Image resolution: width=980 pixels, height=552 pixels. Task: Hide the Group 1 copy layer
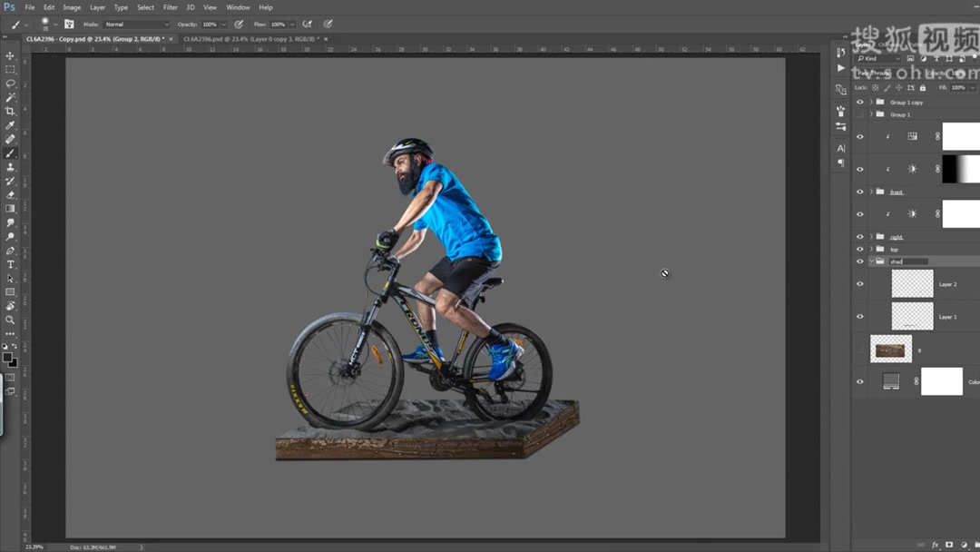(858, 103)
